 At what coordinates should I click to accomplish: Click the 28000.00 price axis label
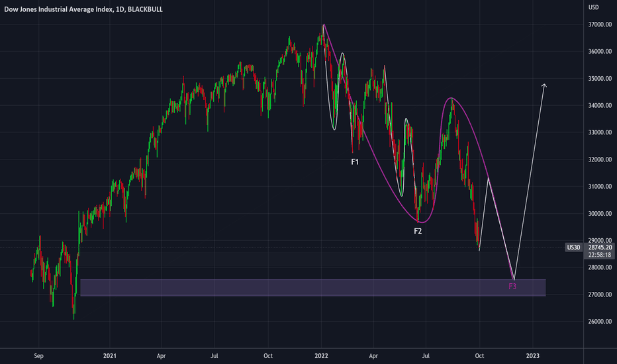(x=600, y=267)
